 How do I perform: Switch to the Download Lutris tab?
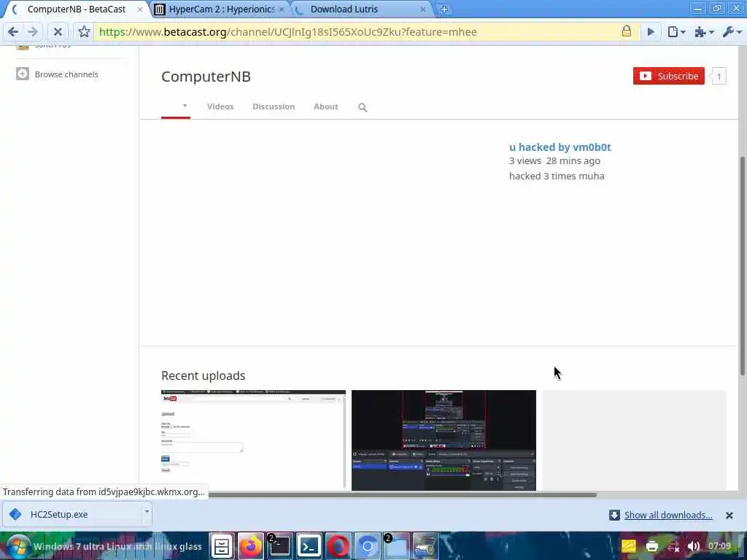click(360, 9)
